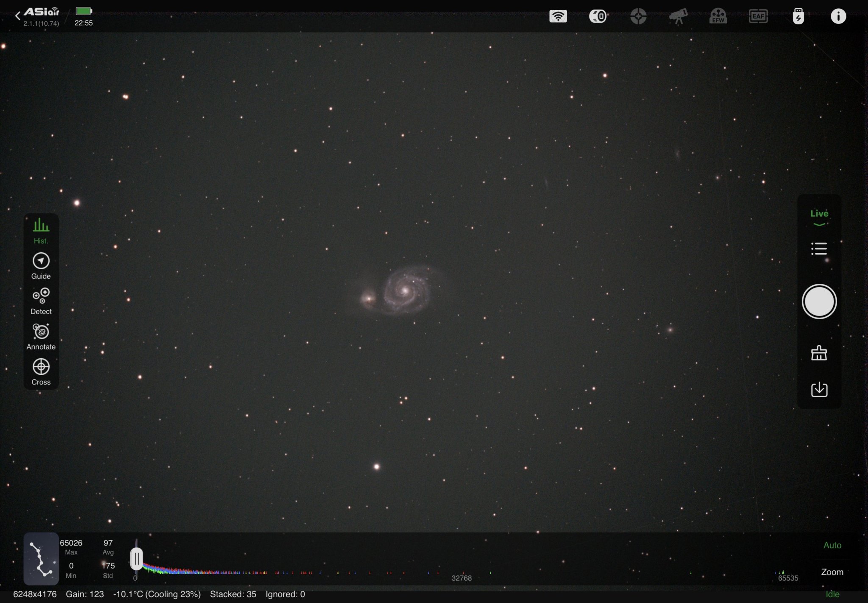Open the Guide panel
This screenshot has width=868, height=603.
coord(41,266)
